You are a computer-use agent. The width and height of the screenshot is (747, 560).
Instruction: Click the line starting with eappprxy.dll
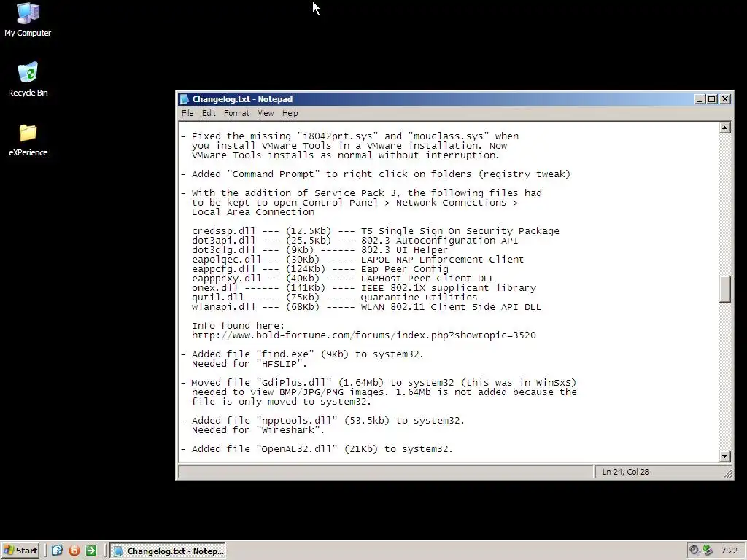tap(343, 279)
